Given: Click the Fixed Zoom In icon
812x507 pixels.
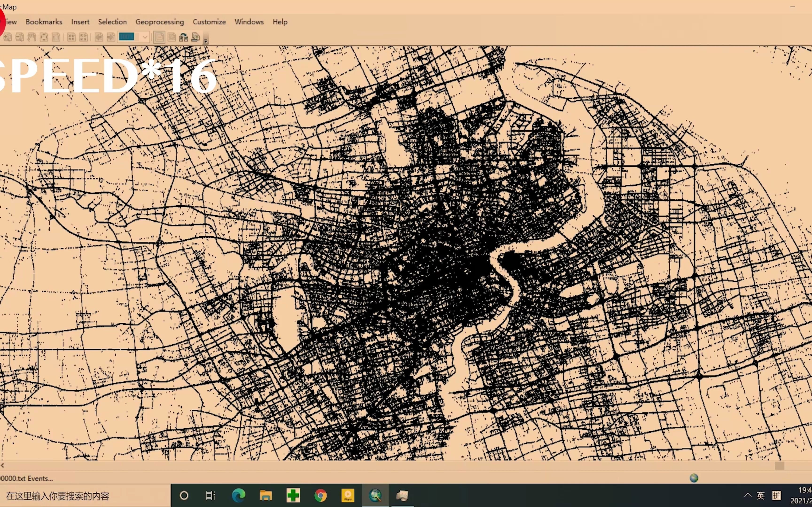Looking at the screenshot, I should pos(71,37).
